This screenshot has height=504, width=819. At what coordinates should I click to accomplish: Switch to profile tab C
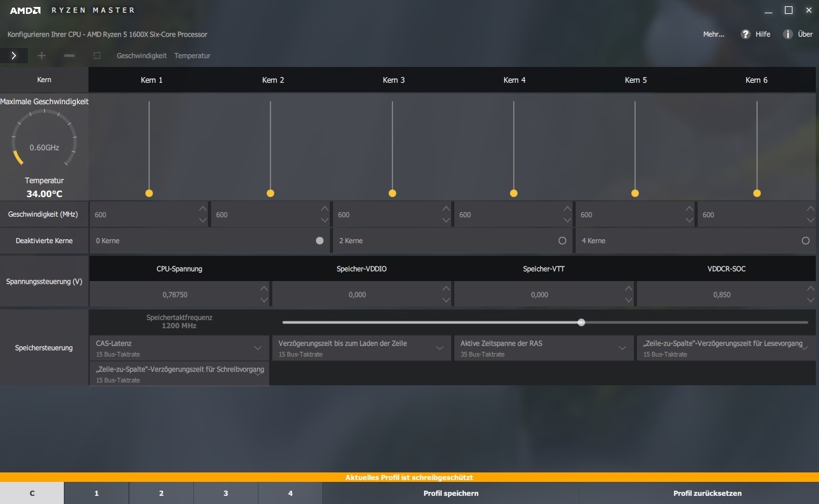click(32, 493)
